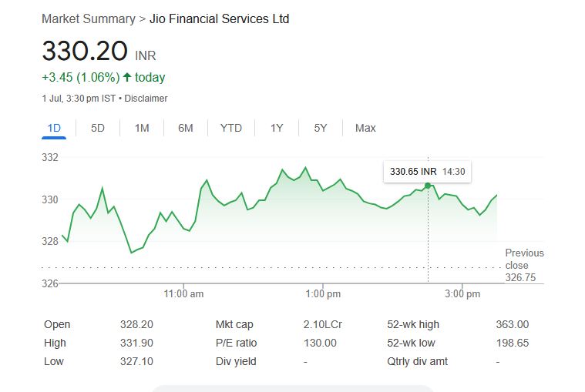Click the Mkt cap value 2.10LCr

pos(323,324)
